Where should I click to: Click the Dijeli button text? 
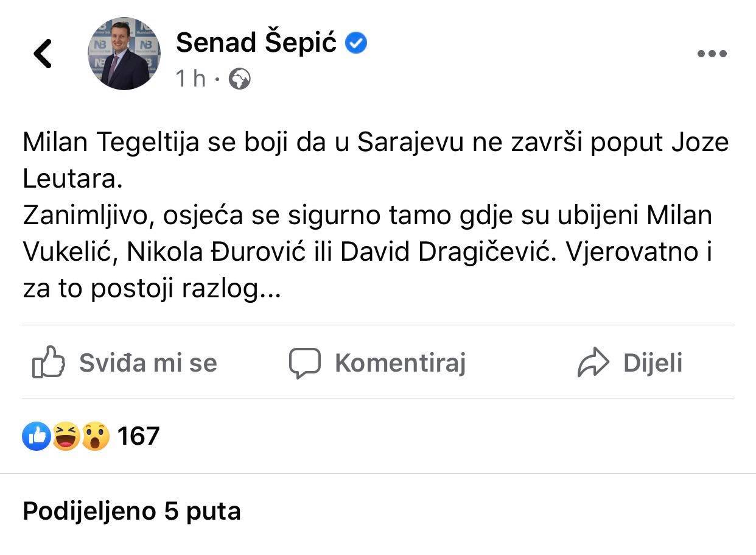[x=653, y=363]
